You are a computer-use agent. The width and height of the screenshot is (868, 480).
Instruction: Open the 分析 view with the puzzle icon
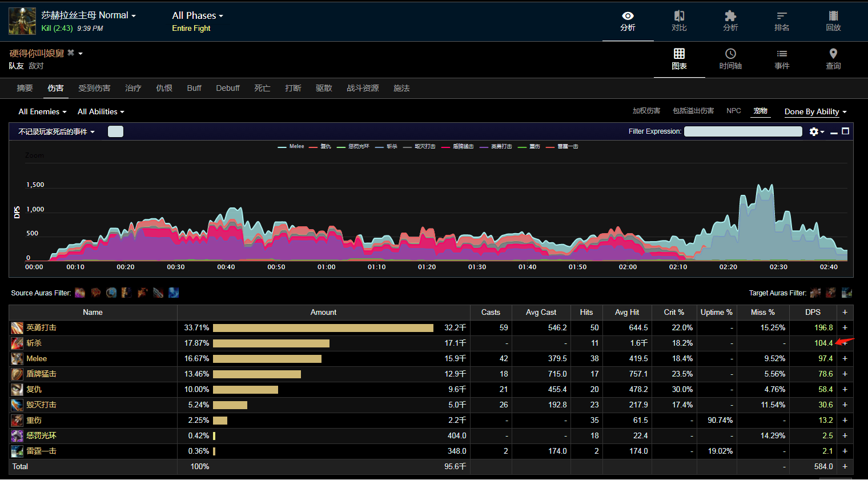click(730, 21)
